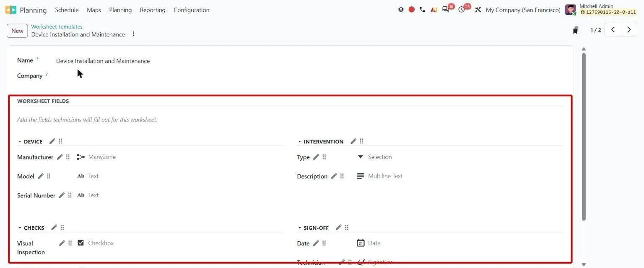Click the New button
The width and height of the screenshot is (644, 268).
tap(17, 31)
